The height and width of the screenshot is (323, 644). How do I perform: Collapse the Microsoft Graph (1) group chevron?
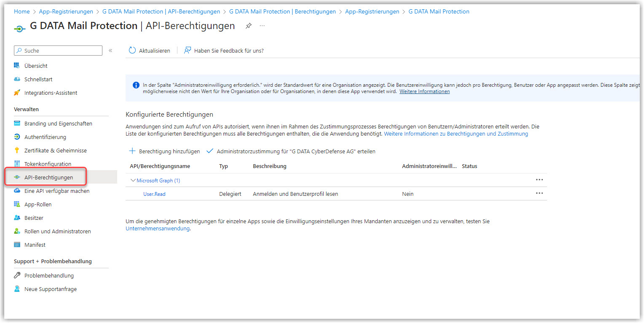133,180
